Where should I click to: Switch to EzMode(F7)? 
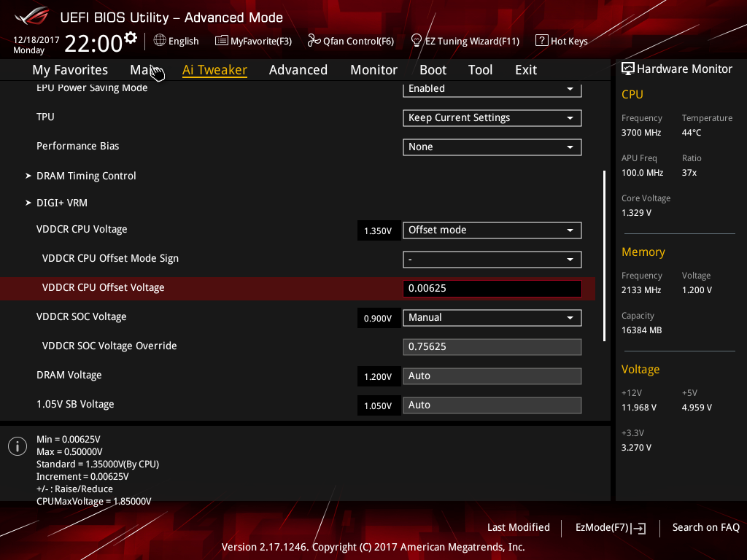click(x=611, y=528)
